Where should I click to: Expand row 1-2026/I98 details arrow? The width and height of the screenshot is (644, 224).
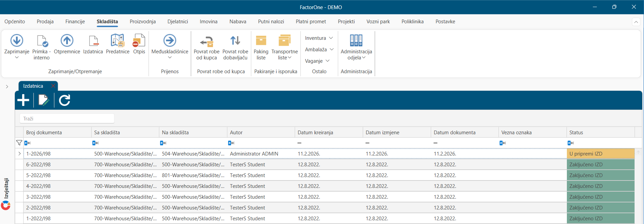click(x=19, y=153)
